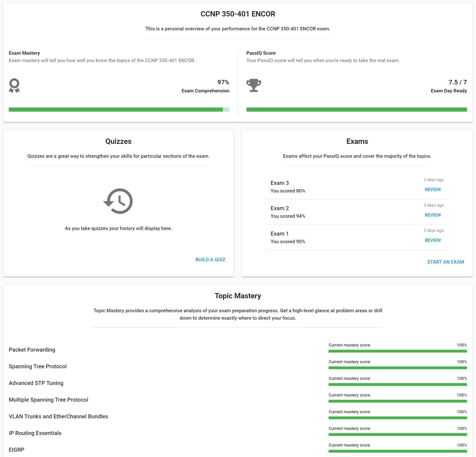Review Exam 1 results
Viewport: 476px width, 457px height.
click(432, 240)
